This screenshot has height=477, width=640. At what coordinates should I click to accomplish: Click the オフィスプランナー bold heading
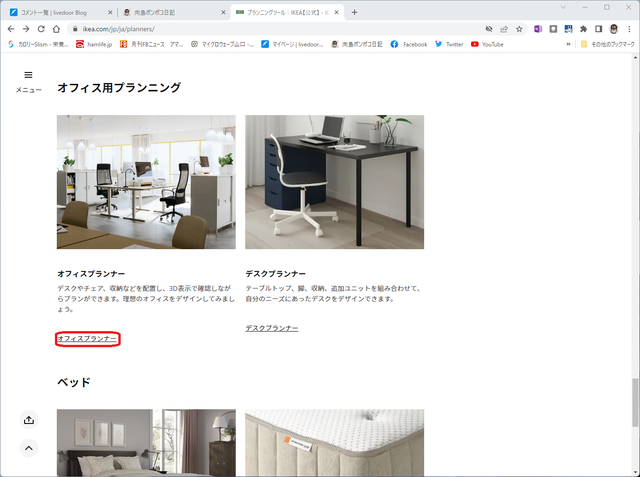tap(91, 273)
